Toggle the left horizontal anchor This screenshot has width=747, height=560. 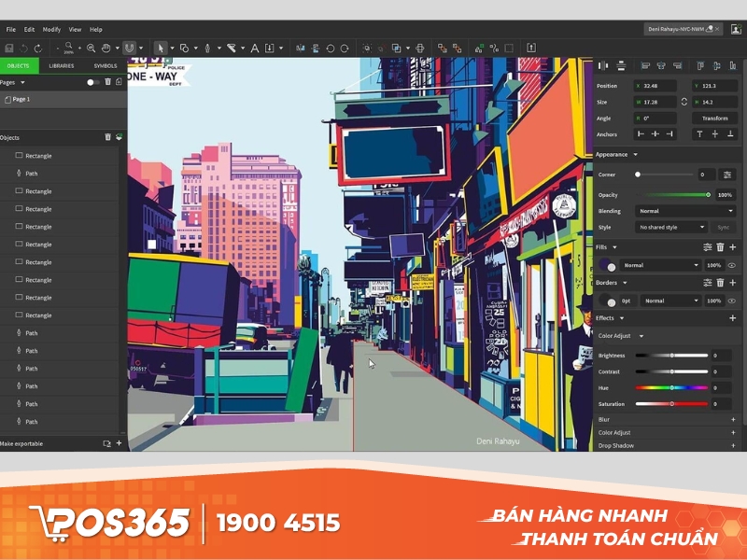point(641,134)
